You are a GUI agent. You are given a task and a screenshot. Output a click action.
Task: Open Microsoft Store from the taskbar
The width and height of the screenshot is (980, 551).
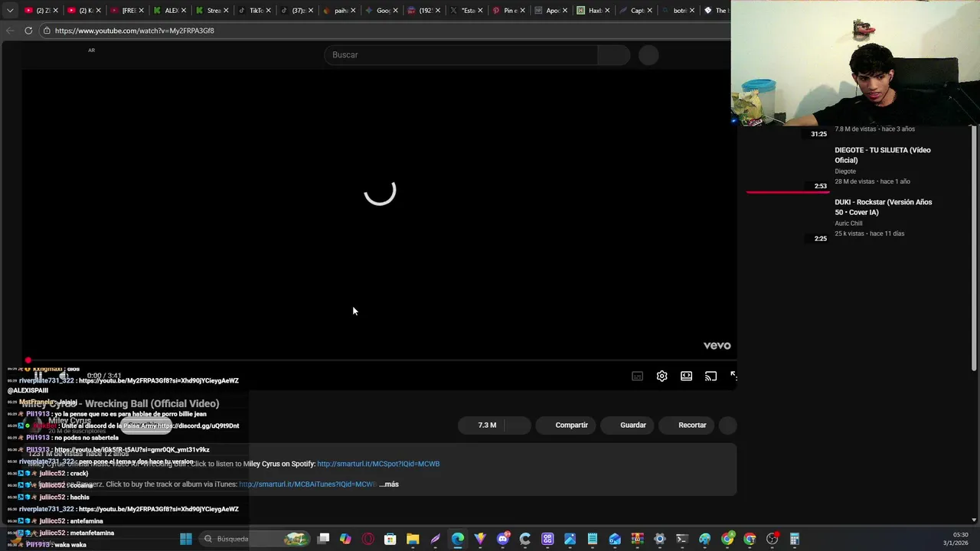(x=390, y=539)
